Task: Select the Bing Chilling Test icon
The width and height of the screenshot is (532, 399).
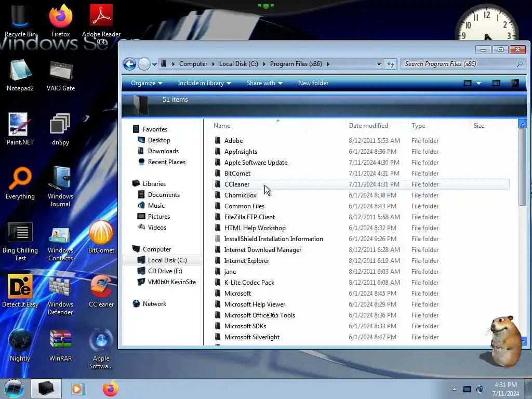Action: pos(20,242)
